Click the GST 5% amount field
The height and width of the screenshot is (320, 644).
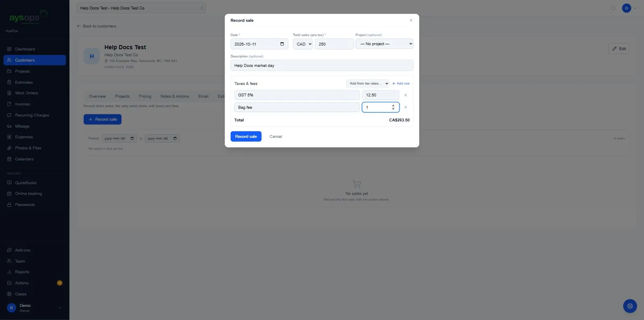[380, 95]
